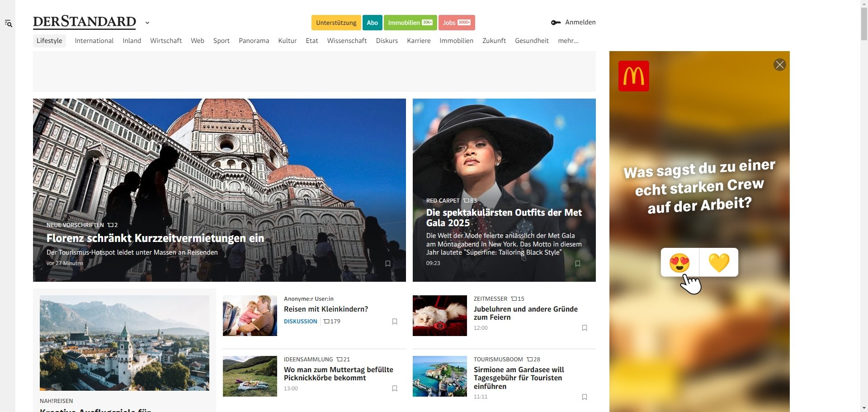
Task: Click the key icon beside Anmelden
Action: click(555, 22)
